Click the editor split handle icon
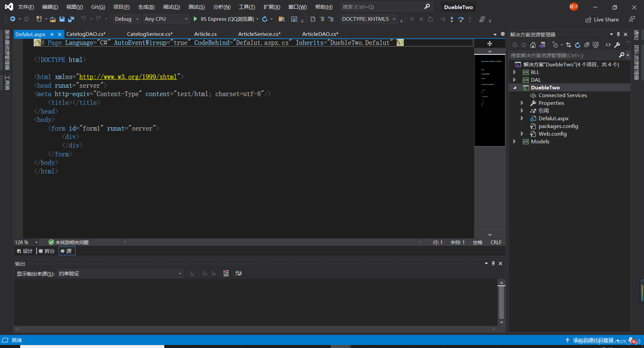 point(490,44)
